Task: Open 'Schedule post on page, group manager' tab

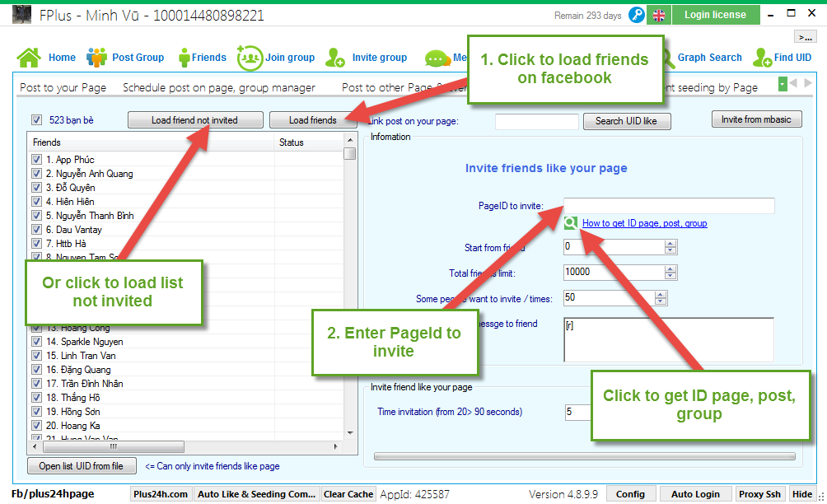Action: 219,87
